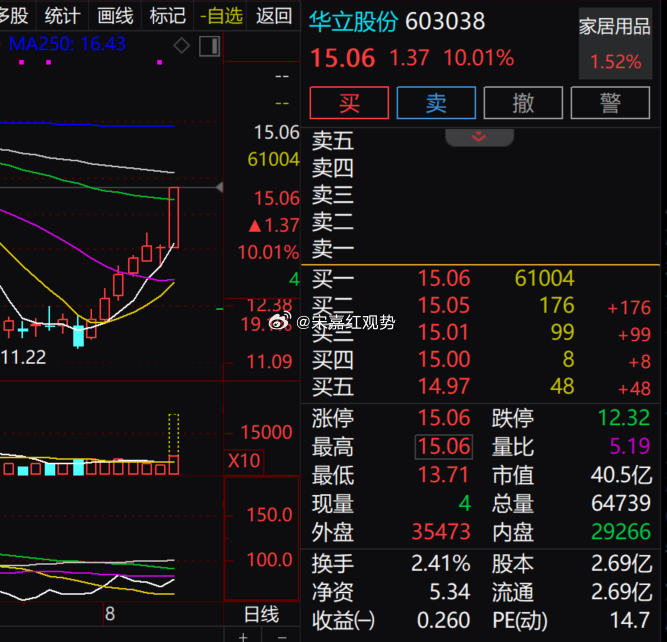Select the 买五 price 14.97
Screen dimensions: 667x642
point(444,386)
